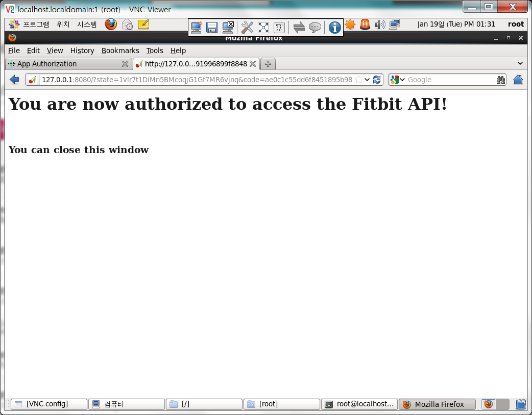The image size is (532, 415).
Task: Open VNC file transfer arrows icon
Action: (299, 28)
